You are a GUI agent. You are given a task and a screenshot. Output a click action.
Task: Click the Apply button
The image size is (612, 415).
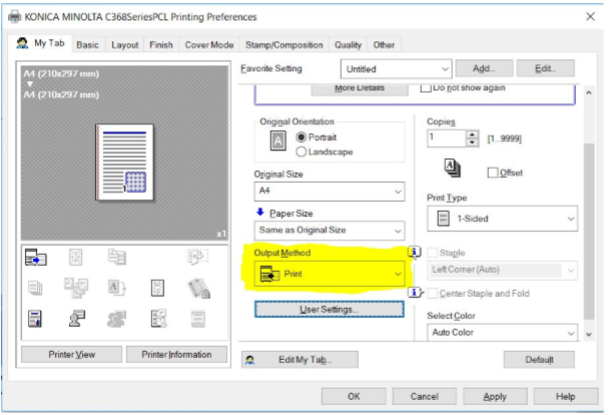[495, 397]
